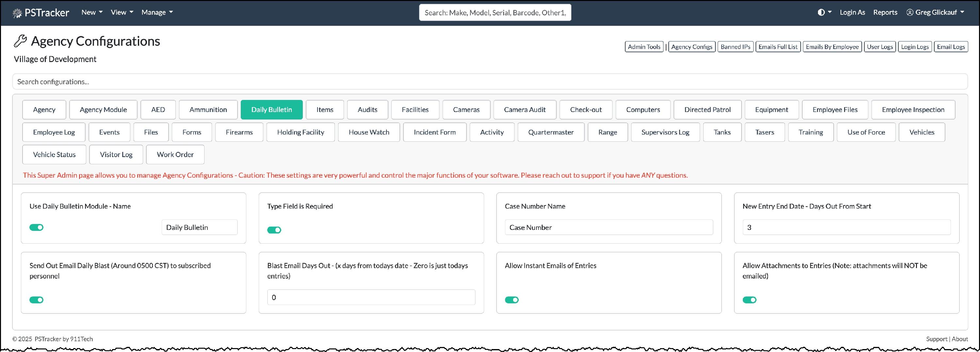Click the Forms tab
980x352 pixels.
coord(192,132)
